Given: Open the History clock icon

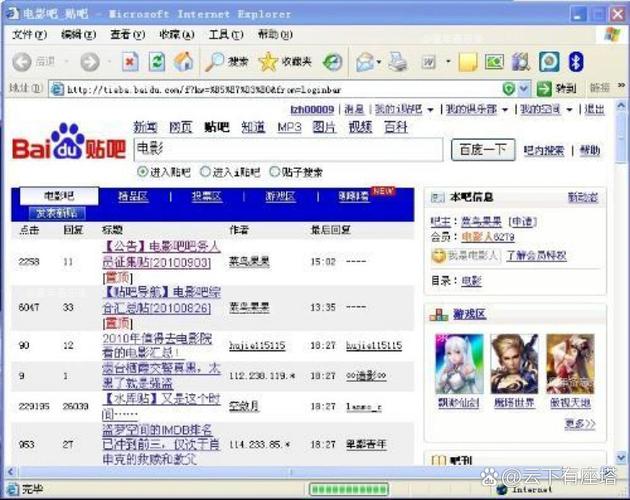Looking at the screenshot, I should point(333,62).
